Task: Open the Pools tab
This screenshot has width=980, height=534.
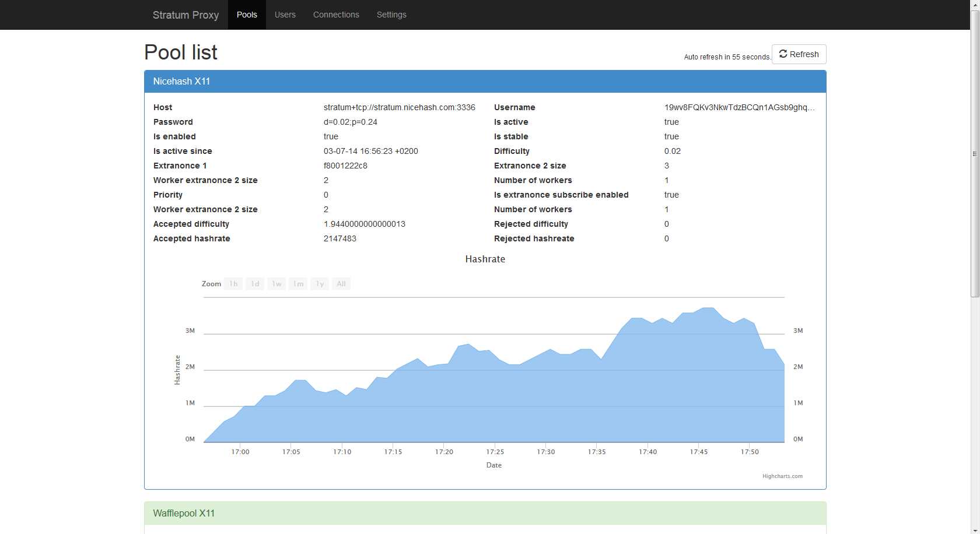Action: click(x=247, y=15)
